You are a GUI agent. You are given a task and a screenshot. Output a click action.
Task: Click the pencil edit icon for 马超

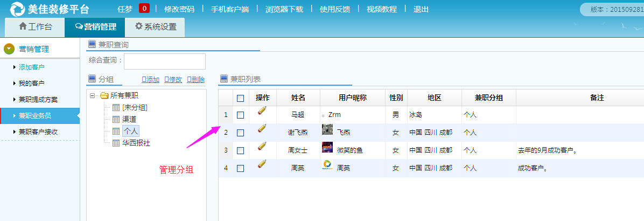pos(262,111)
